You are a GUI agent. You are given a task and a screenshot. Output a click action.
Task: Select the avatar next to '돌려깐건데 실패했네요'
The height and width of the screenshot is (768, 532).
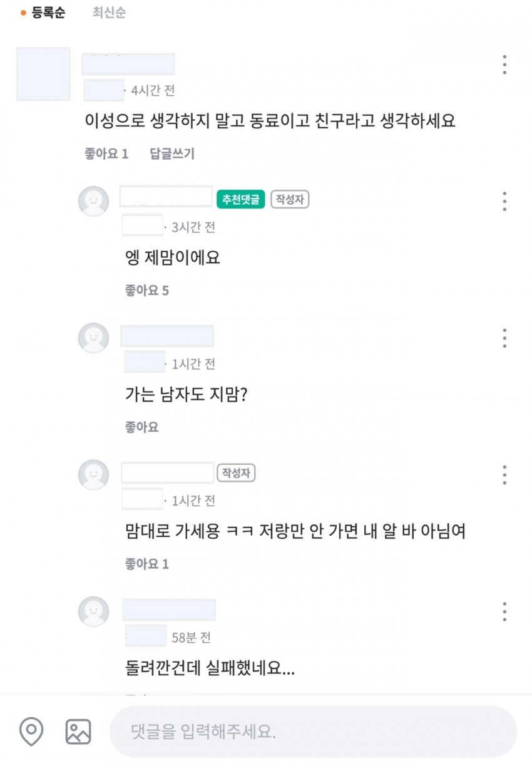[93, 611]
